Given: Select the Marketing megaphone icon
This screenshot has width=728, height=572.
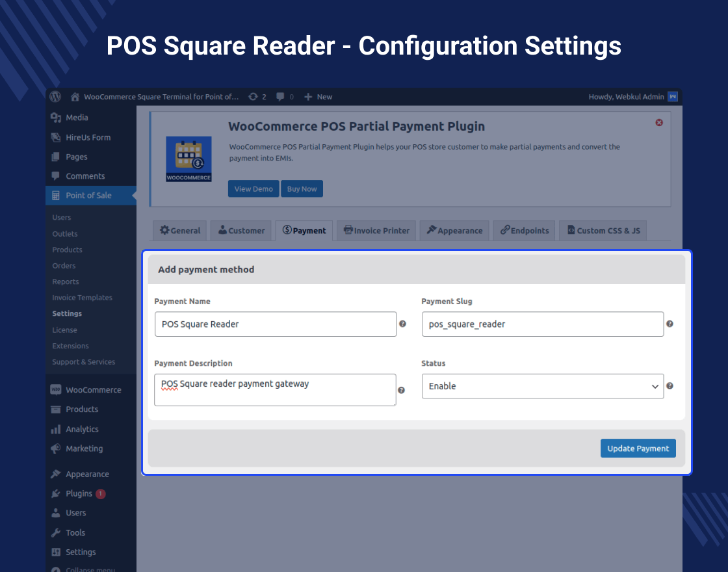Looking at the screenshot, I should click(57, 448).
